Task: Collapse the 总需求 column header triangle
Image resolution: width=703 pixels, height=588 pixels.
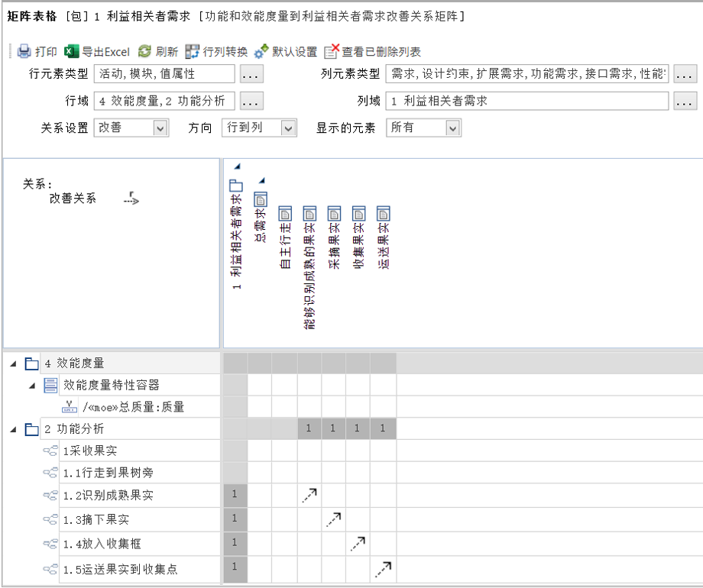Action: click(x=261, y=181)
